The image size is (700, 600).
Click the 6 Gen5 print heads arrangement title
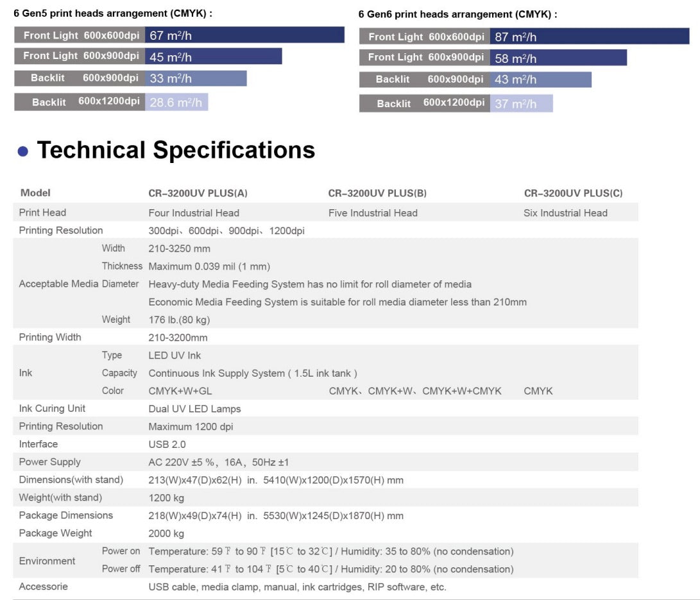click(x=113, y=13)
